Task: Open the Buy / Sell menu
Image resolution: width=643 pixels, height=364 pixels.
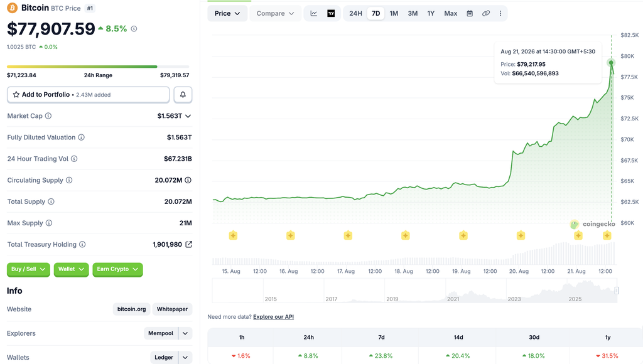Action: coord(28,269)
